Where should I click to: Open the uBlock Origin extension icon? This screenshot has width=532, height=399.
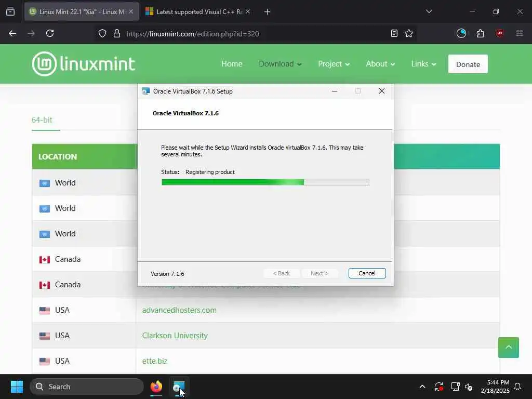(x=499, y=33)
